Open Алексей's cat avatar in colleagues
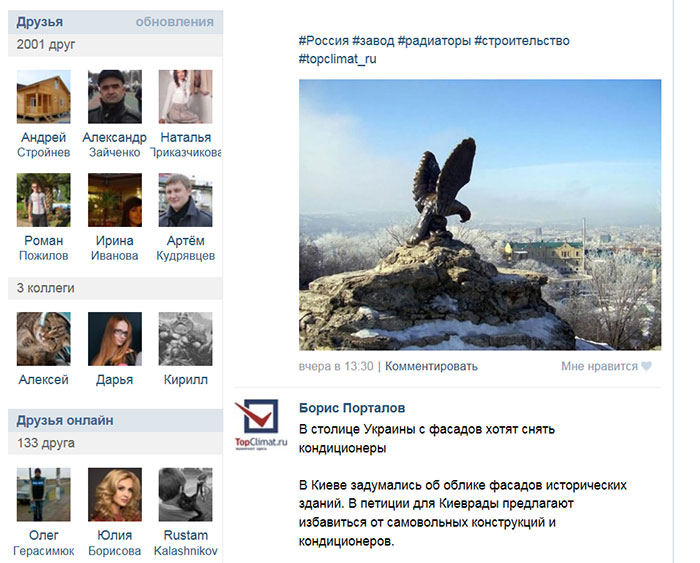The width and height of the screenshot is (700, 563). [x=43, y=339]
